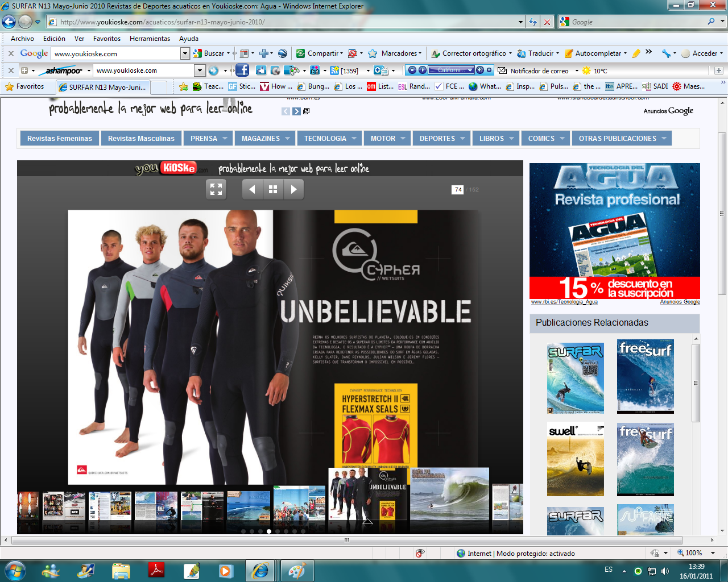
Task: Open the Ayuda menu
Action: [189, 39]
